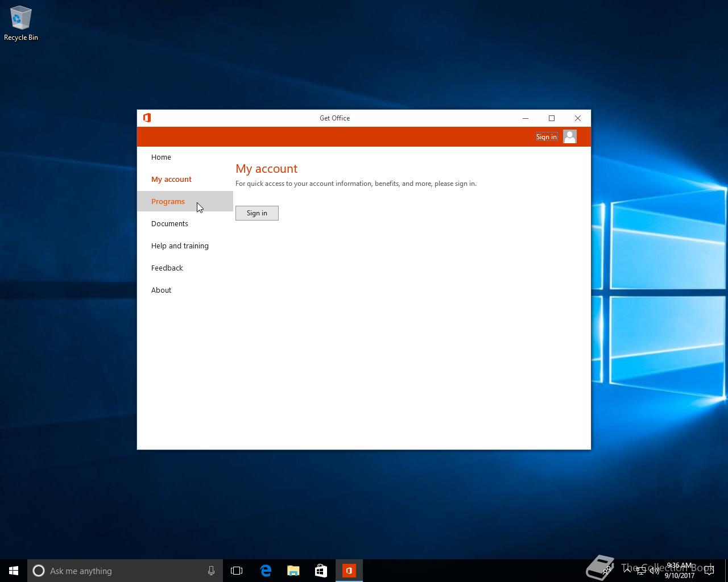Viewport: 728px width, 582px height.
Task: Open Documents section in sidebar
Action: coord(169,224)
